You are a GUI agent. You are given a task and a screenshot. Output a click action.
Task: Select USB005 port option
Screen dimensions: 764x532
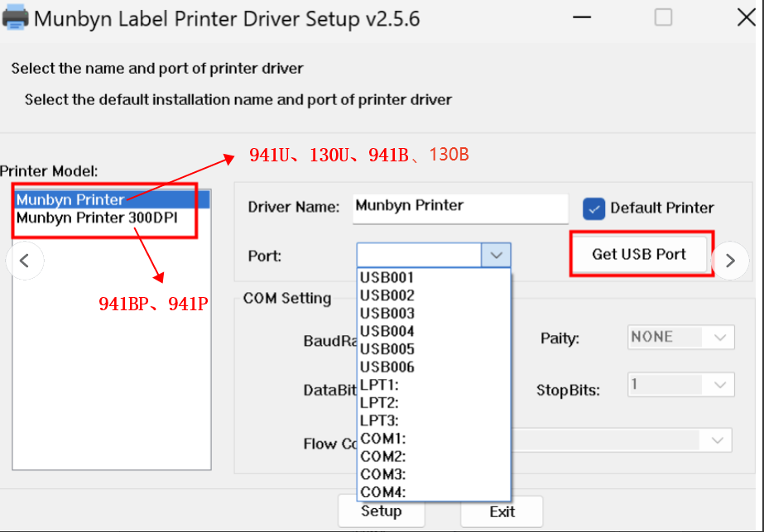(x=434, y=349)
